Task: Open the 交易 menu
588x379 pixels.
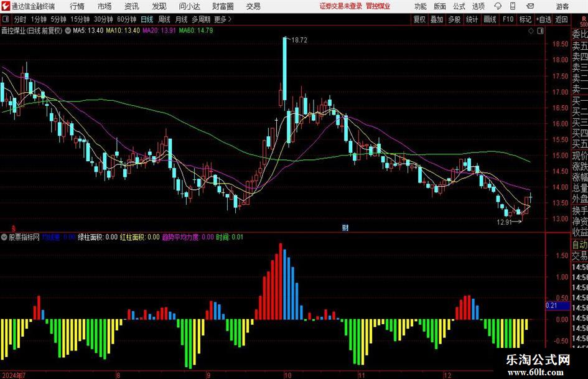Action: (253, 6)
